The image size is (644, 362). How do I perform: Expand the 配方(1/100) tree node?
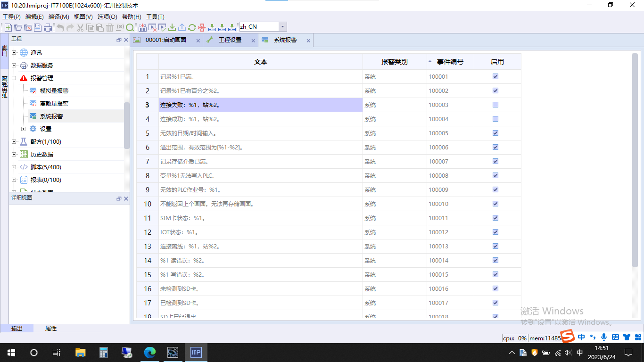click(x=14, y=141)
